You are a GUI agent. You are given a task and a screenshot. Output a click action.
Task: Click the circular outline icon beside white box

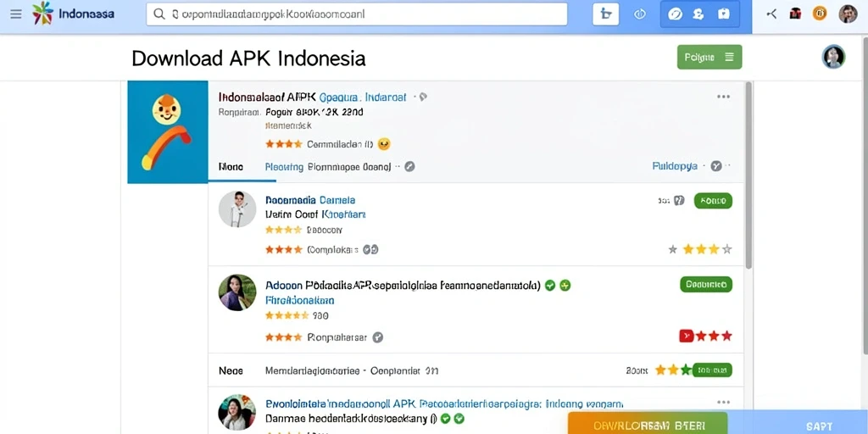[640, 14]
